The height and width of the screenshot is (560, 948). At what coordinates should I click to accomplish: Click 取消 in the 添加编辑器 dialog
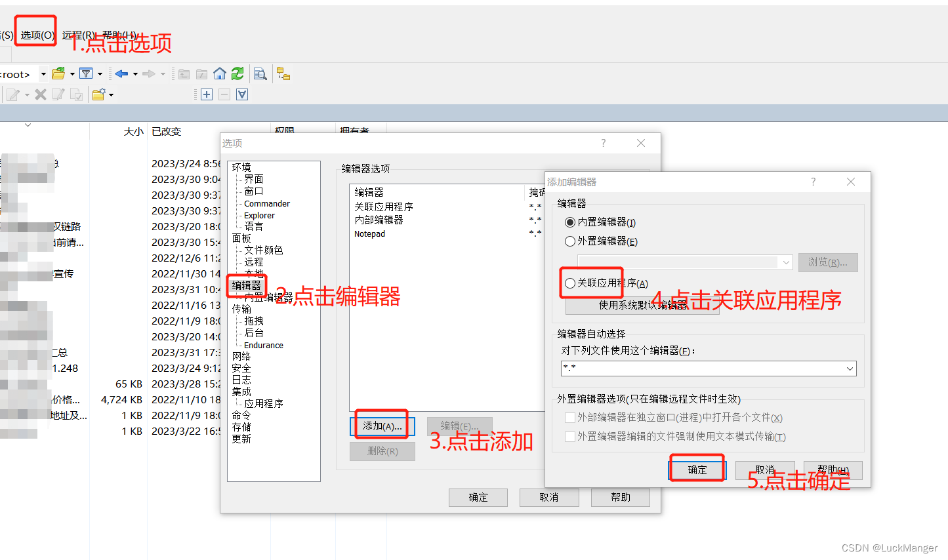[765, 470]
